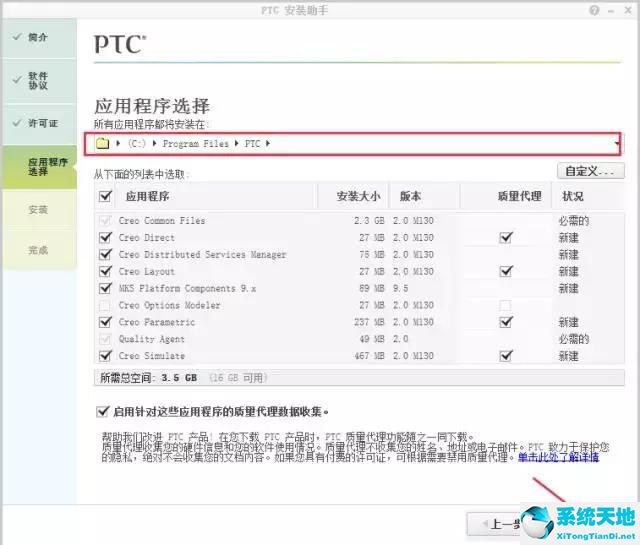The height and width of the screenshot is (545, 640).
Task: Expand the arrow after PTC in path
Action: [268, 143]
